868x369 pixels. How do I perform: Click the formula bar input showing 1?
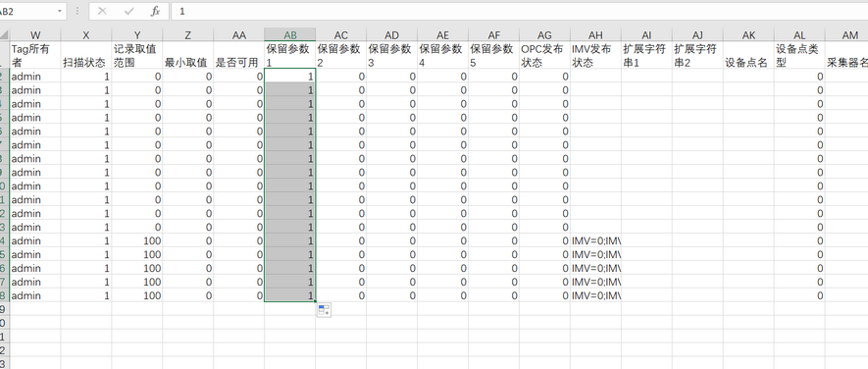click(x=519, y=11)
